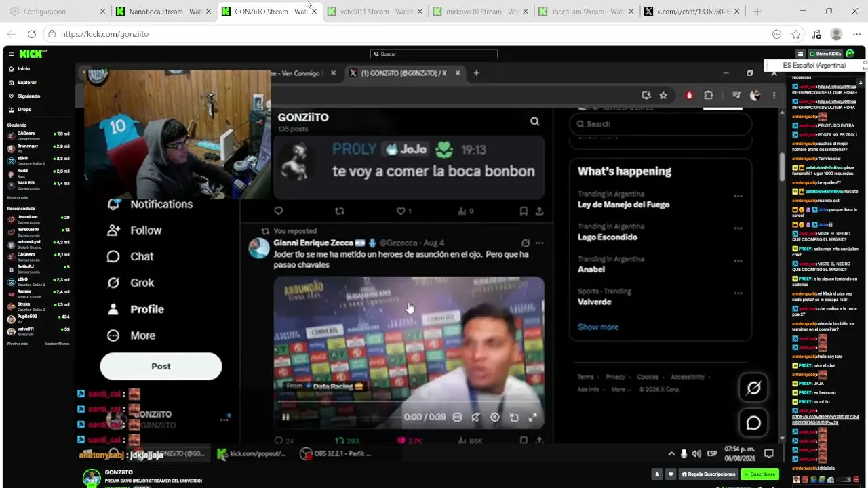The image size is (868, 488).
Task: Open trending topic Ley de Manejo del Fuego
Action: [x=623, y=205]
